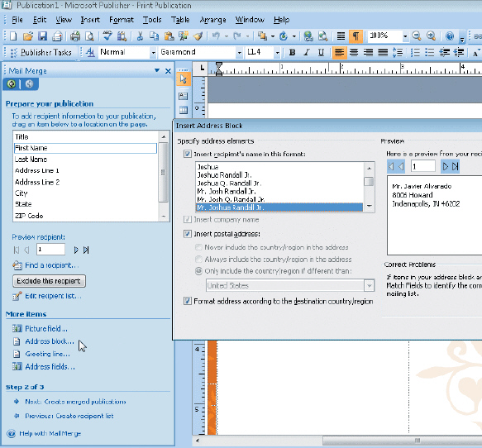The width and height of the screenshot is (482, 448).
Task: Close the Mail Merge task pane
Action: pos(168,71)
